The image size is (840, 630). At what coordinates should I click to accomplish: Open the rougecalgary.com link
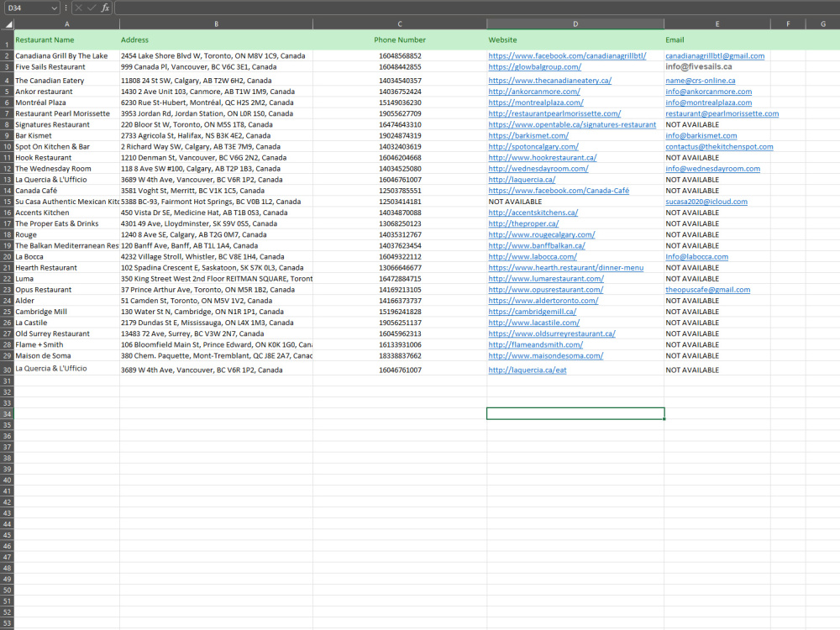click(542, 234)
